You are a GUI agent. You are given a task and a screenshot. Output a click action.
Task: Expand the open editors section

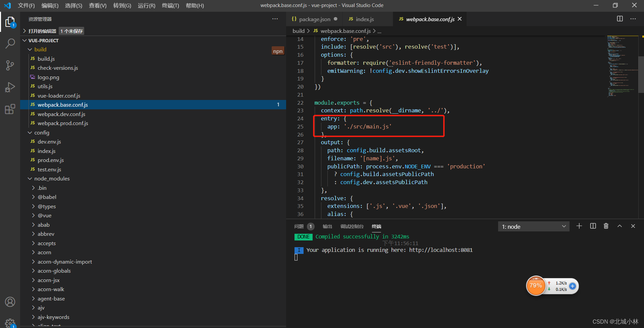click(24, 31)
